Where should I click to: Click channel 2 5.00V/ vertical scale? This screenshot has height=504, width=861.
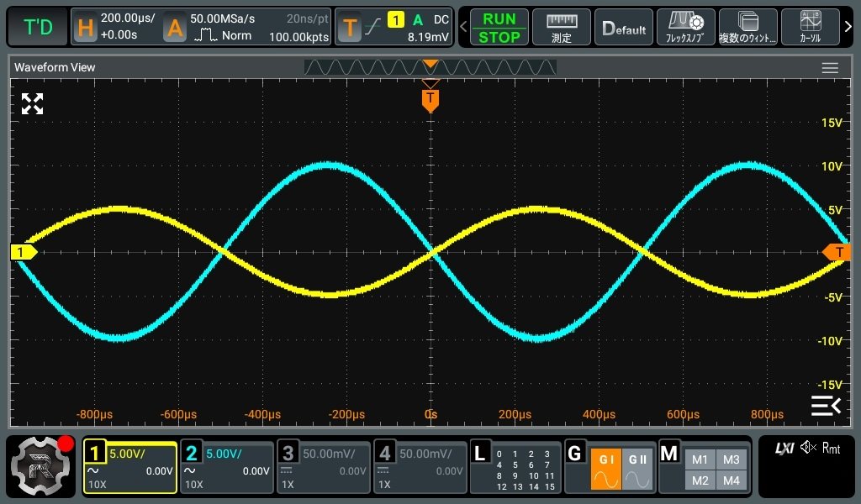[x=224, y=454]
